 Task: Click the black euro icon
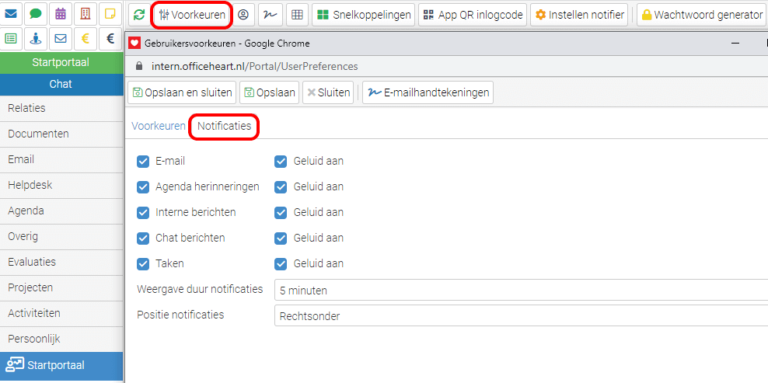(110, 39)
